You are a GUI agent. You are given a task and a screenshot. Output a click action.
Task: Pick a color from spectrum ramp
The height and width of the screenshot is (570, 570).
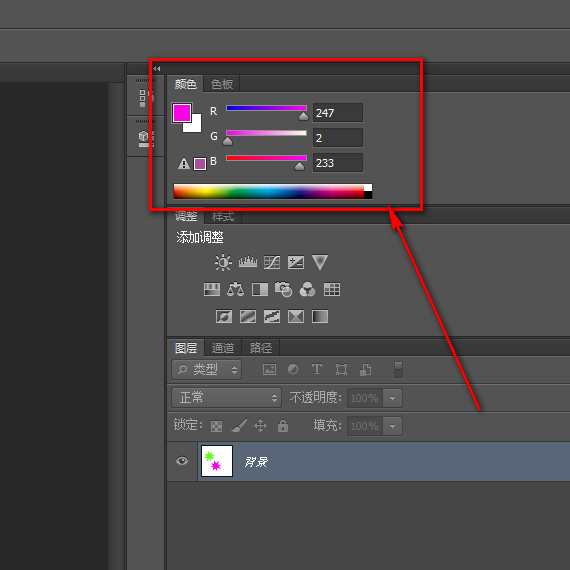click(269, 192)
